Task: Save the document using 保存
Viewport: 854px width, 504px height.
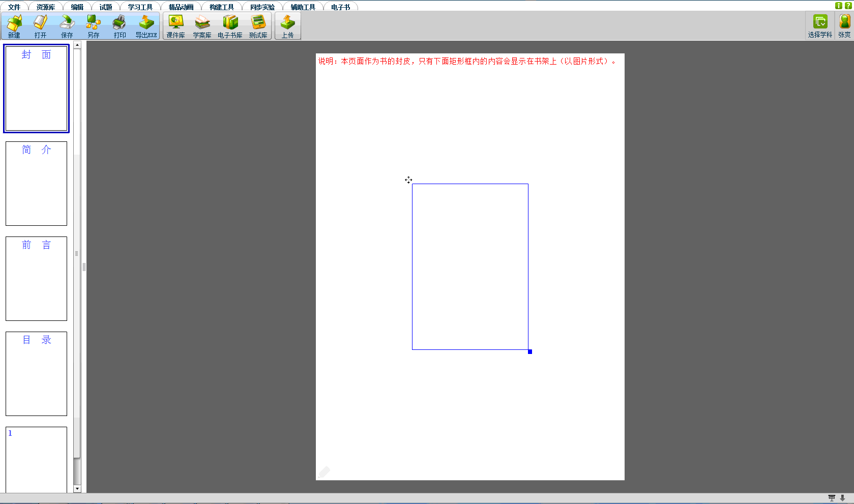Action: coord(67,26)
